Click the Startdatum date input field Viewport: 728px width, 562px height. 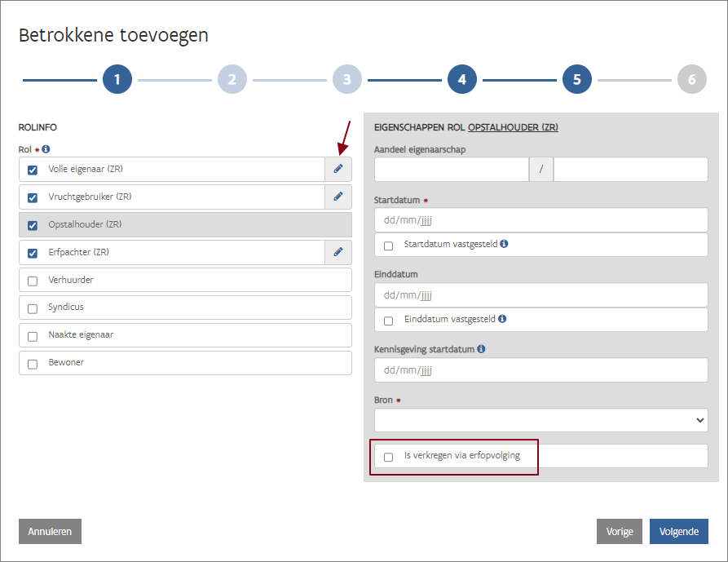pyautogui.click(x=540, y=220)
